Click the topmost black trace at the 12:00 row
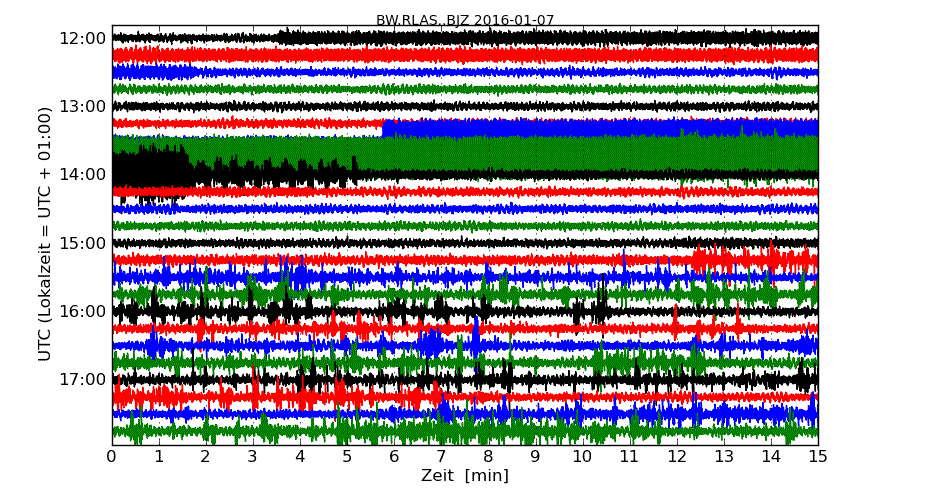This screenshot has width=930, height=494. pos(450,38)
